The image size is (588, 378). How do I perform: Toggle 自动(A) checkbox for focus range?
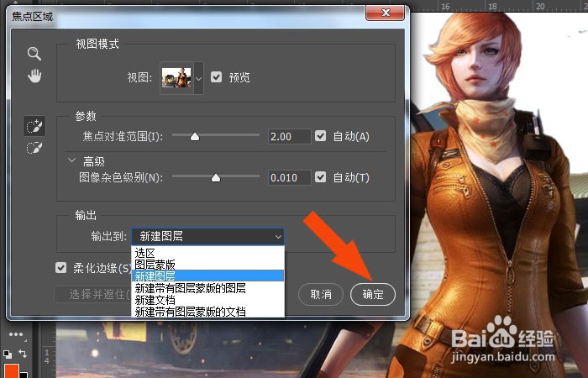tap(320, 136)
